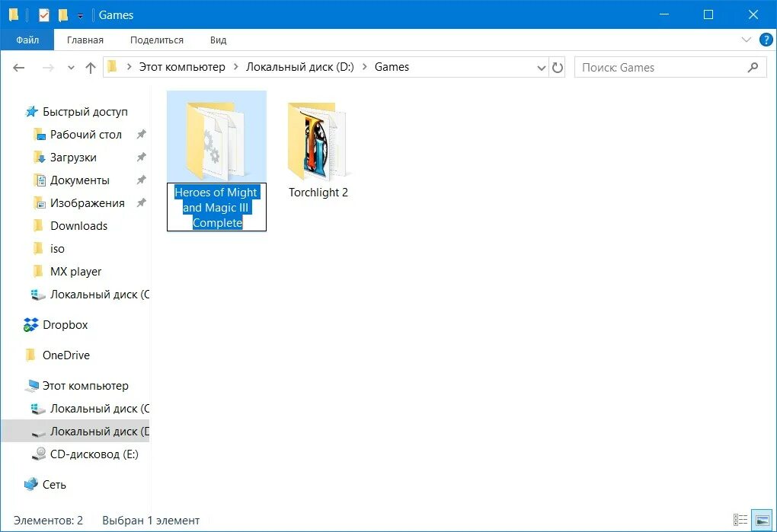This screenshot has height=532, width=777.
Task: Click the CD drive icon for E:
Action: coord(39,454)
